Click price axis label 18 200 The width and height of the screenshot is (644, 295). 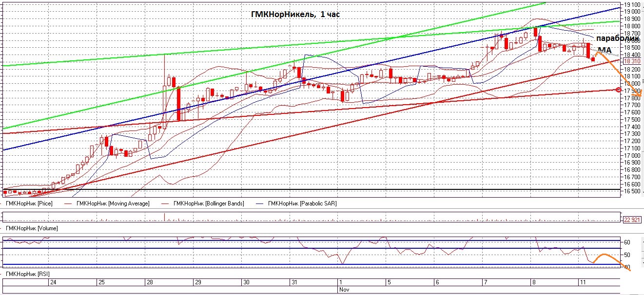(x=632, y=69)
